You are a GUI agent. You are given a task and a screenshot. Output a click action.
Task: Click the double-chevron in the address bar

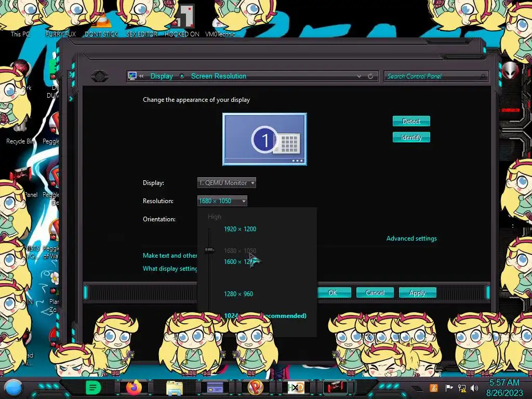pyautogui.click(x=141, y=76)
